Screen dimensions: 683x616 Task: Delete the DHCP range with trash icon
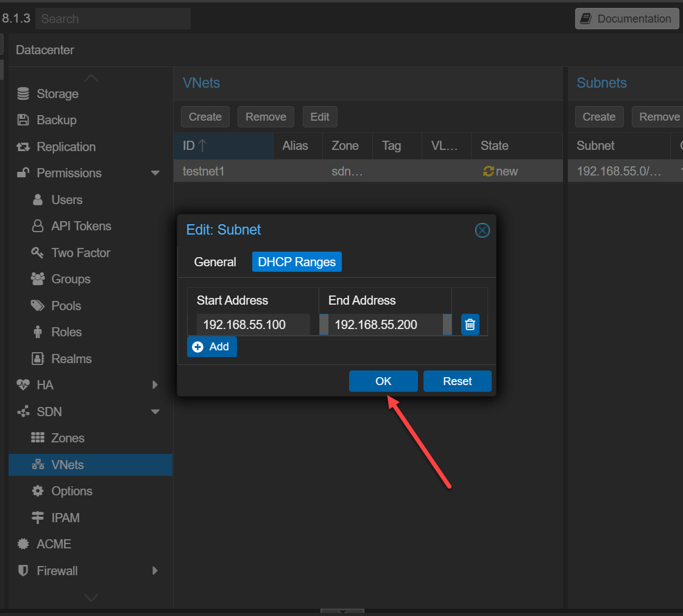click(470, 325)
